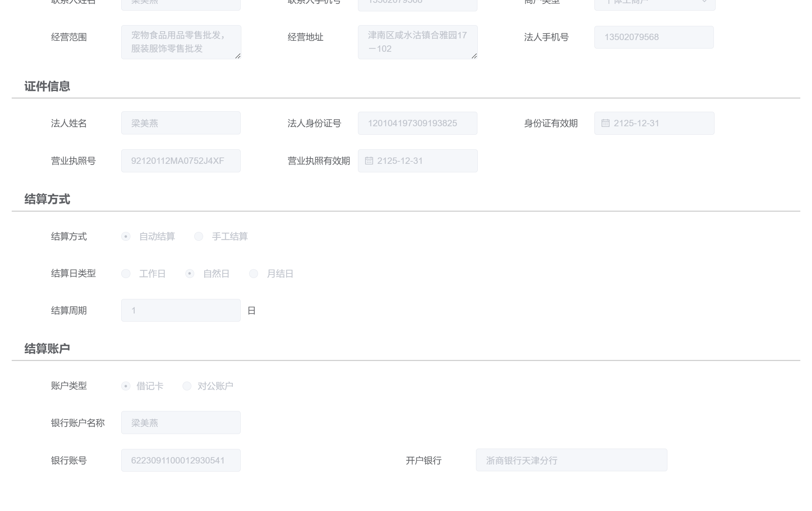Click the 法人身份证号 input field

coord(418,123)
